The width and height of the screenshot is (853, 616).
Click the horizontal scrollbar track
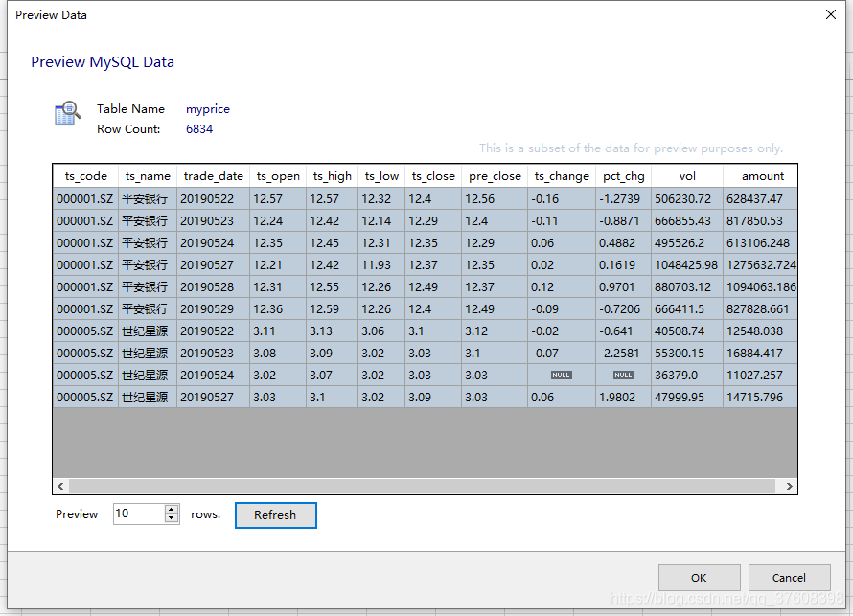point(422,486)
